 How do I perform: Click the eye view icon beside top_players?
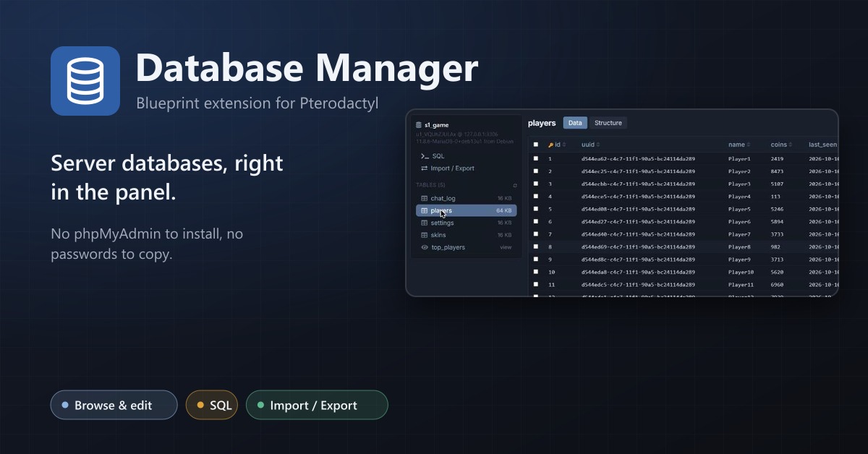point(425,247)
